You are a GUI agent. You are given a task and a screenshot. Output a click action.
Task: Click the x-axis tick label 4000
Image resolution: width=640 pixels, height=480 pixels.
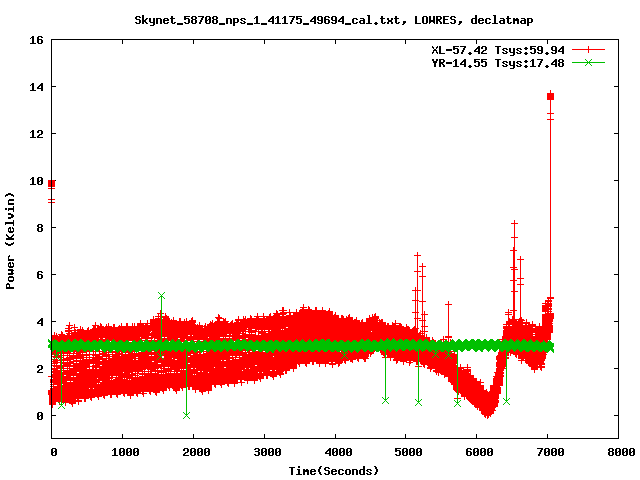pyautogui.click(x=338, y=452)
